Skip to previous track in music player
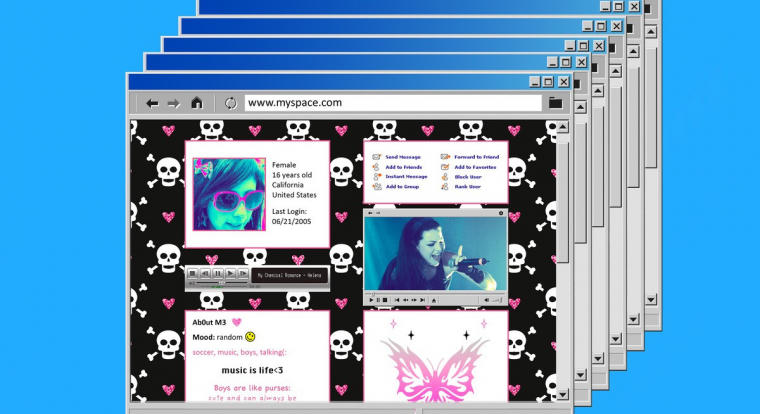 click(x=205, y=273)
